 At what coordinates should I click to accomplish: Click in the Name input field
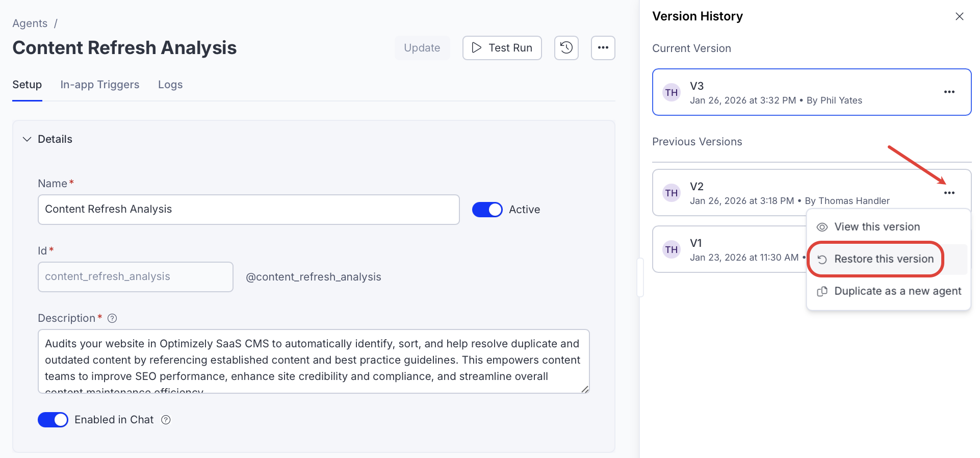pos(248,210)
